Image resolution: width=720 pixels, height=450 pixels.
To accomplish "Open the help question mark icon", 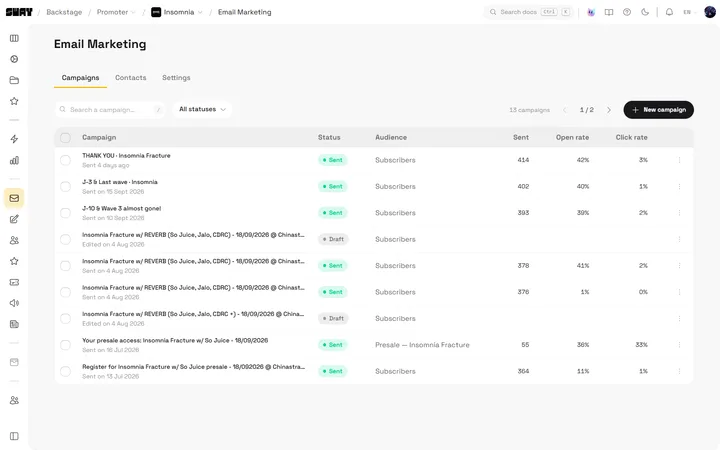I will click(627, 12).
